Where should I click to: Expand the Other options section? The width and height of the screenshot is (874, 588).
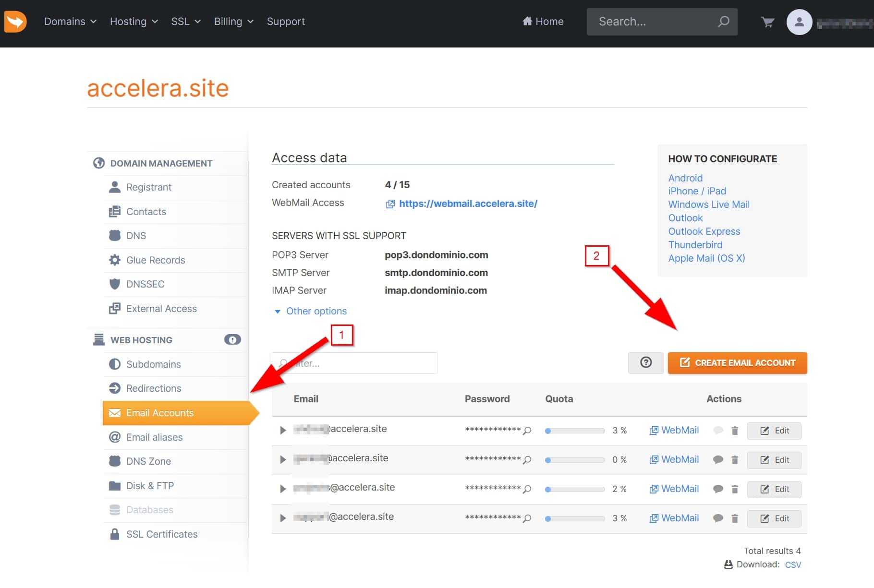[316, 311]
